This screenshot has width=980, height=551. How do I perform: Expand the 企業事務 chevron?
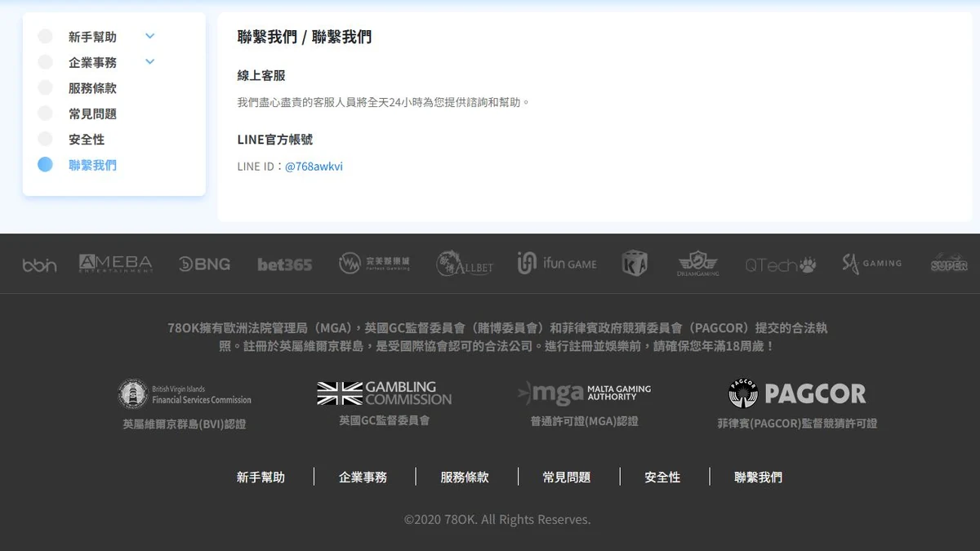[149, 61]
